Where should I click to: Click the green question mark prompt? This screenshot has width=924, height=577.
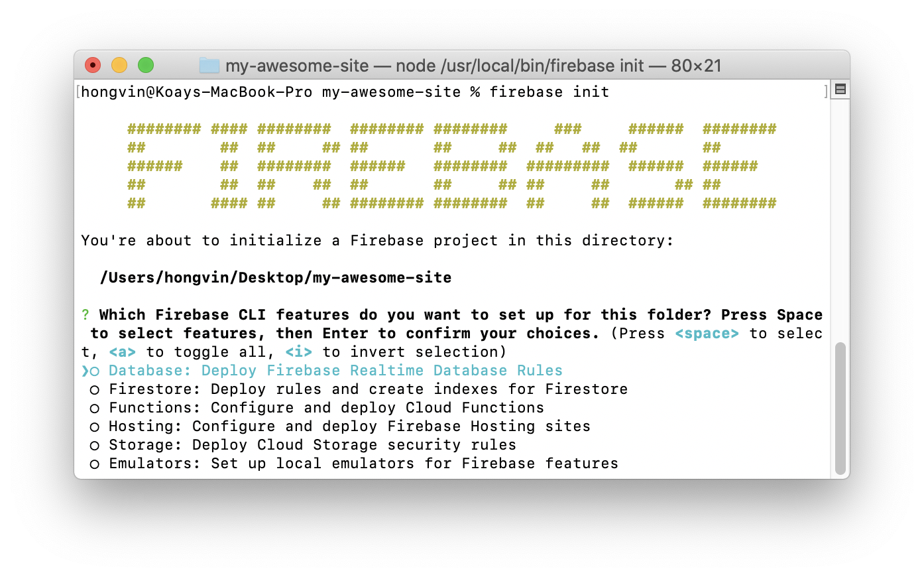tap(86, 315)
